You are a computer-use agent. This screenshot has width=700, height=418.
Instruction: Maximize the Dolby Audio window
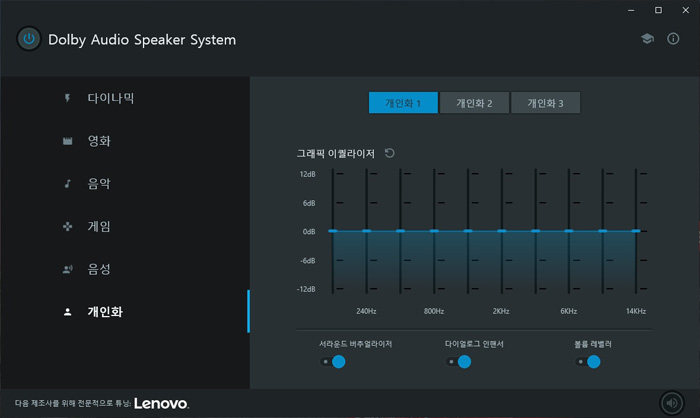(x=658, y=10)
